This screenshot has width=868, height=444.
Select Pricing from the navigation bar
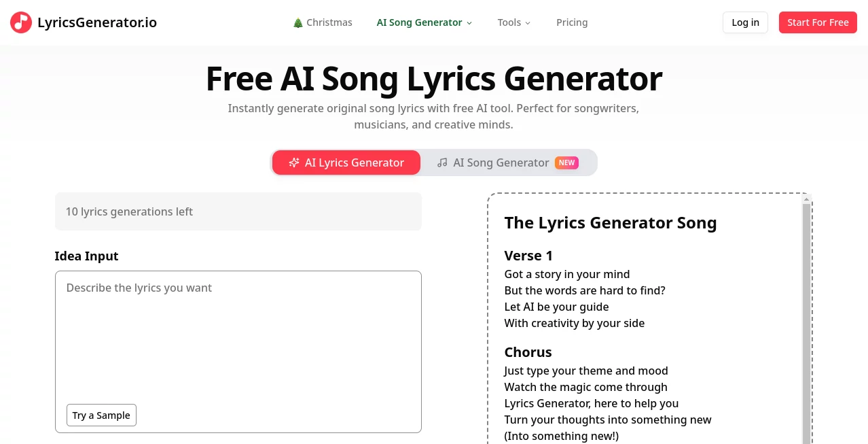pos(571,22)
